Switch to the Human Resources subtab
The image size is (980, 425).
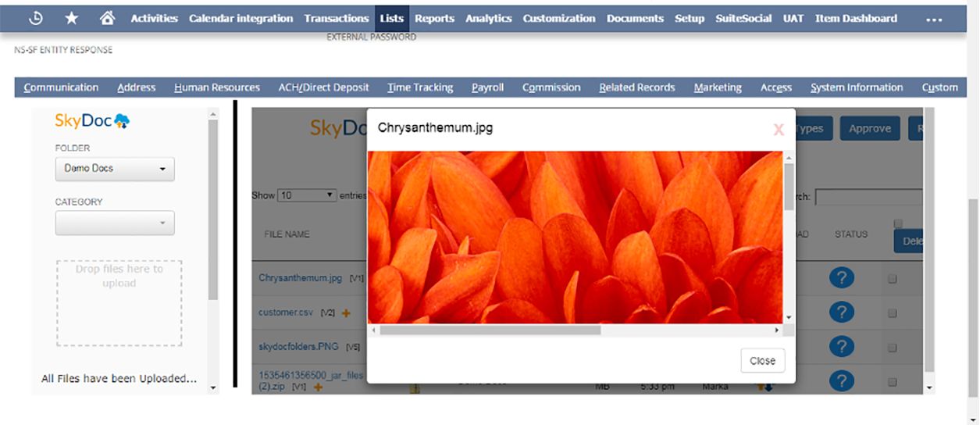tap(217, 87)
